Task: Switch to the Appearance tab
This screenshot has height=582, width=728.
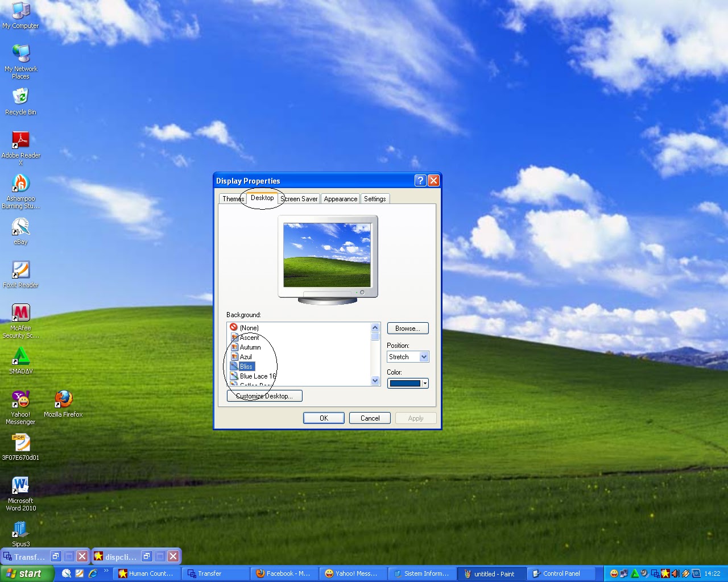Action: coord(340,198)
